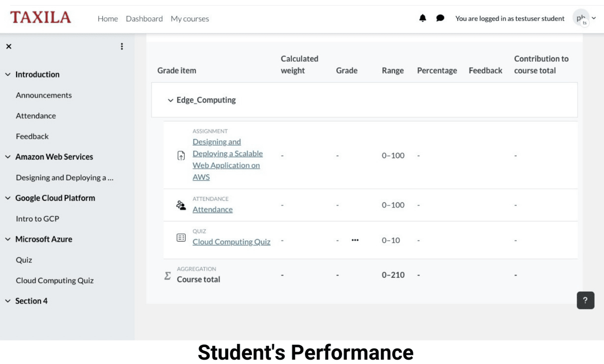
Task: Click the user profile avatar
Action: (581, 18)
